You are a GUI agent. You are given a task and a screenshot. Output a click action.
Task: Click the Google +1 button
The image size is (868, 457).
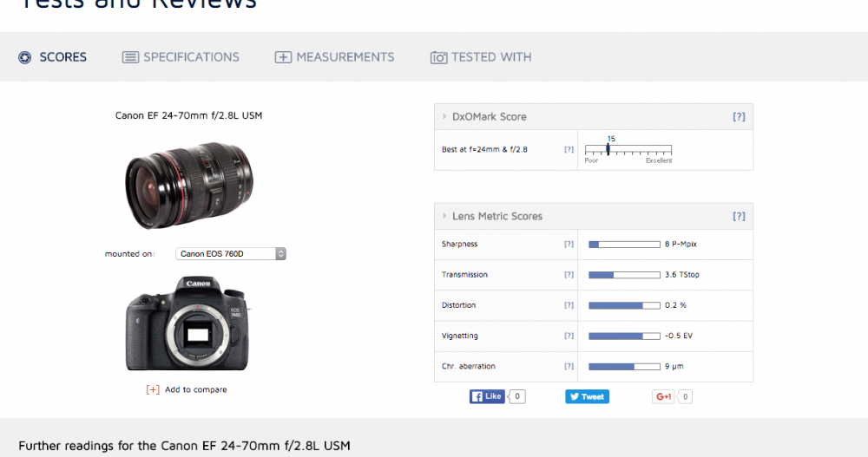point(664,396)
